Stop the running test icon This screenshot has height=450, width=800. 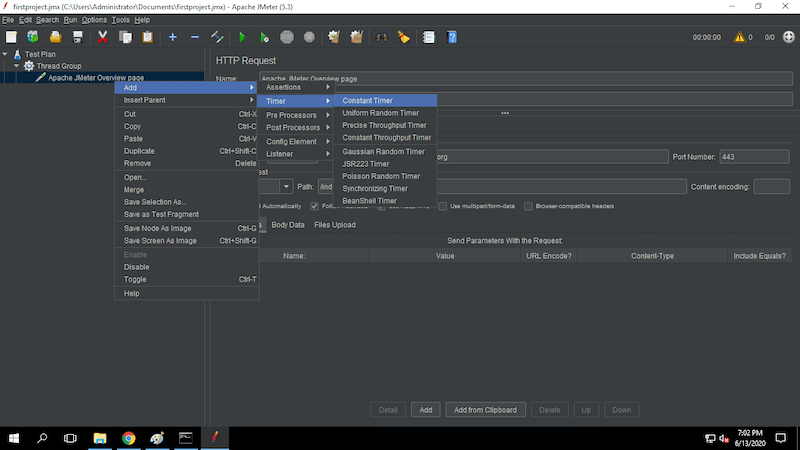[x=287, y=37]
